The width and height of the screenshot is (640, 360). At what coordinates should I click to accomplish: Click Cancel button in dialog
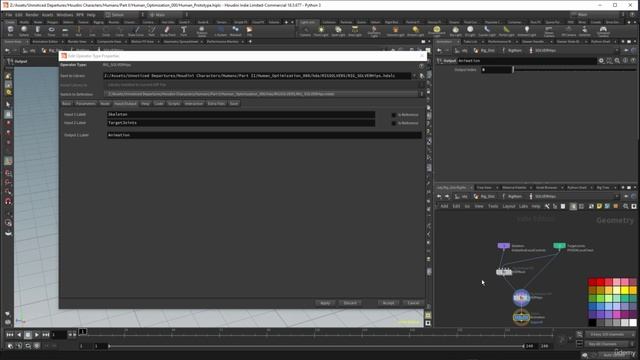tap(413, 303)
